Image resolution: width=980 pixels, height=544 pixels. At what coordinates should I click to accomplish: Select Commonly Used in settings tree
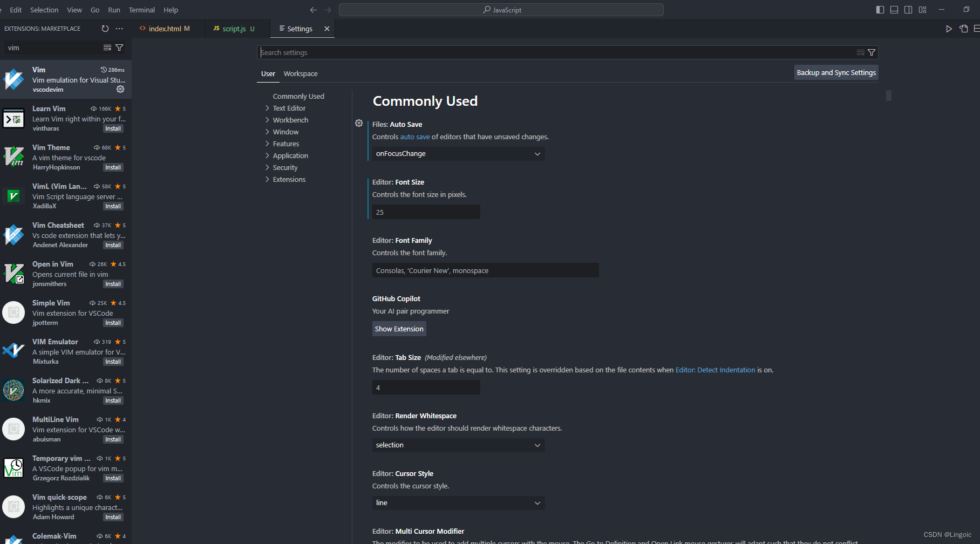298,96
